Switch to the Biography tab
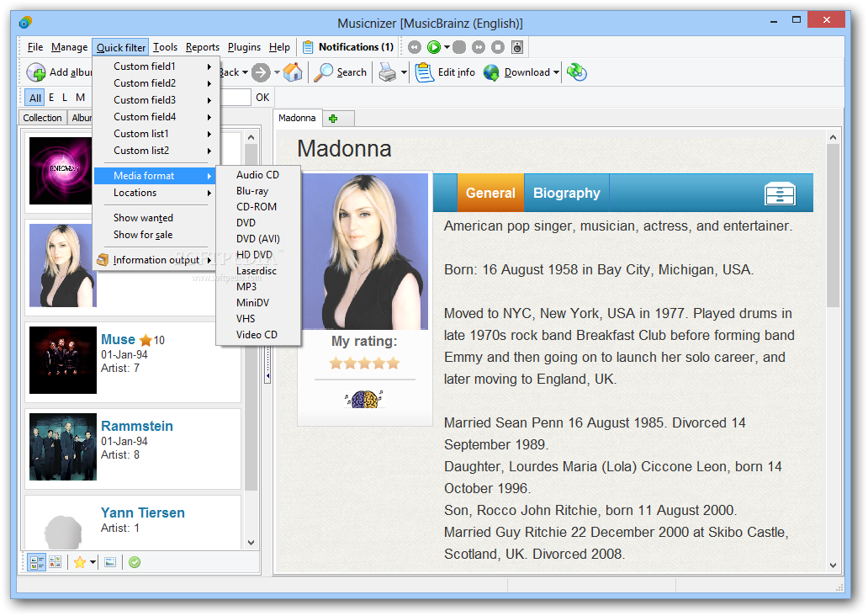This screenshot has width=868, height=616. tap(566, 193)
